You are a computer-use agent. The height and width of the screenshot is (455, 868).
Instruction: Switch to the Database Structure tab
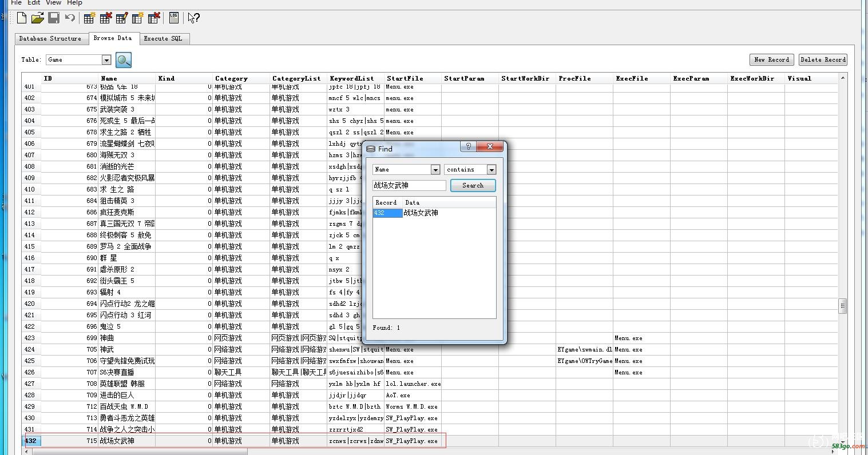point(50,39)
